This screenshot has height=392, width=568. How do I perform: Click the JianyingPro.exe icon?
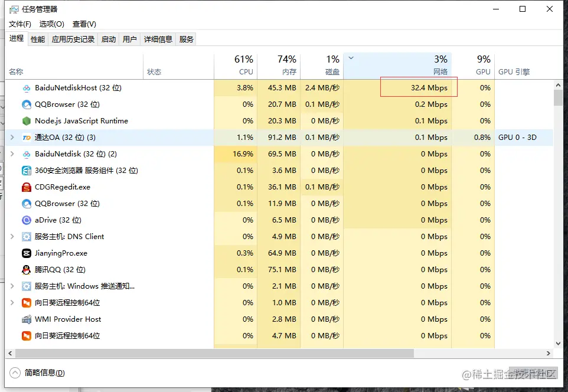point(27,253)
